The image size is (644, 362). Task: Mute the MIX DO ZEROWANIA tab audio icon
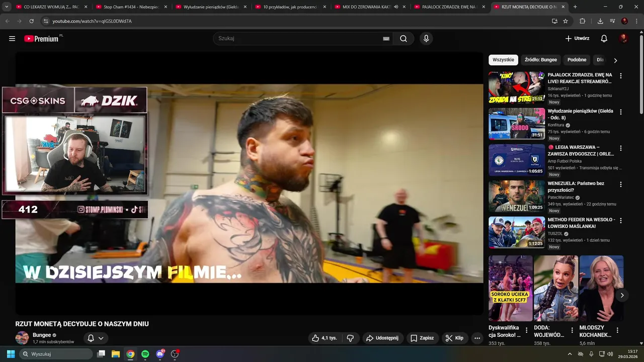tap(396, 7)
